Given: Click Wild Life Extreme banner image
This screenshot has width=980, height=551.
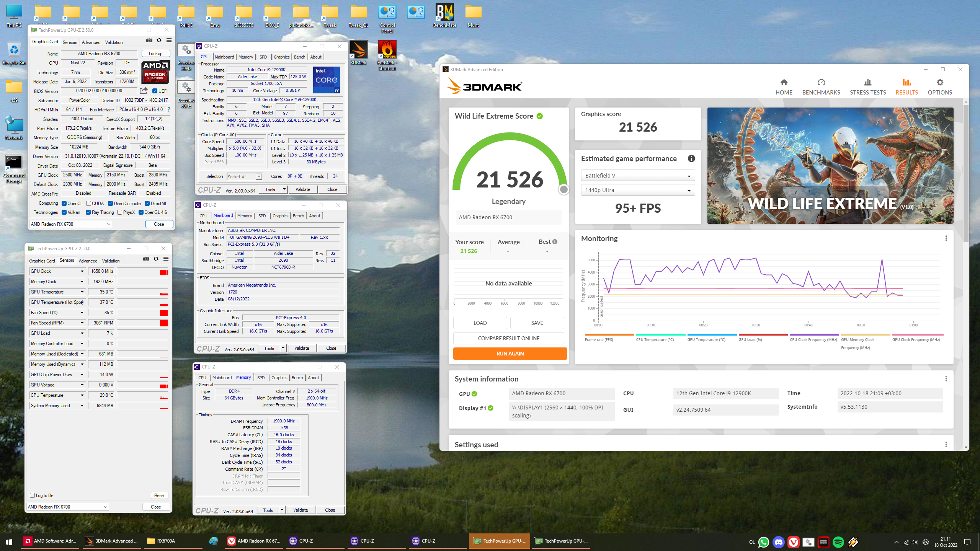Looking at the screenshot, I should (x=830, y=166).
